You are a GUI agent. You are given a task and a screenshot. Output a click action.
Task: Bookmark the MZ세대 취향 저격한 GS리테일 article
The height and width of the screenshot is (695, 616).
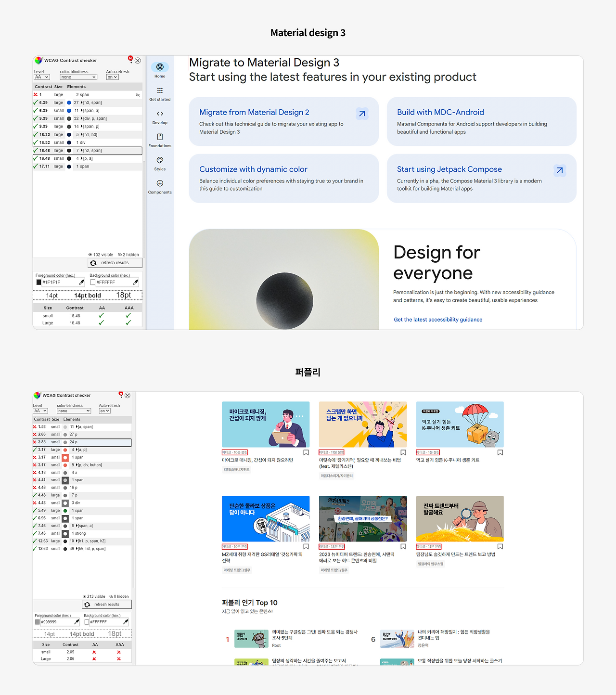point(306,547)
